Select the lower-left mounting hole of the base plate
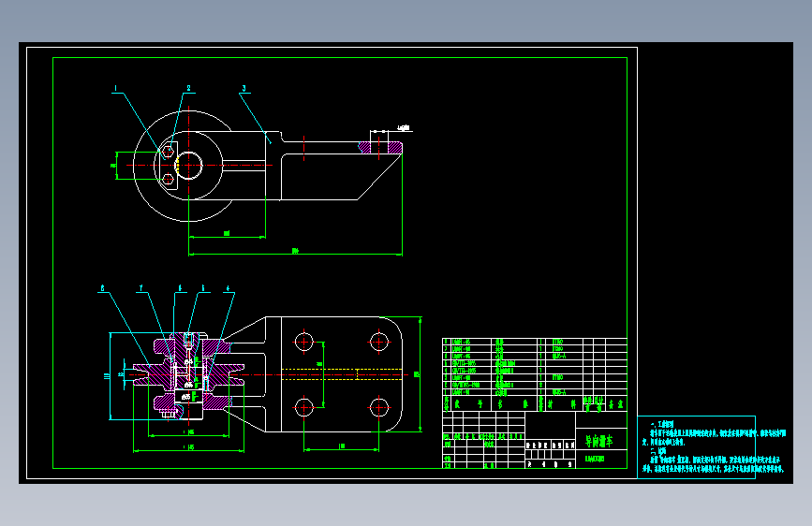The image size is (812, 526). [304, 407]
